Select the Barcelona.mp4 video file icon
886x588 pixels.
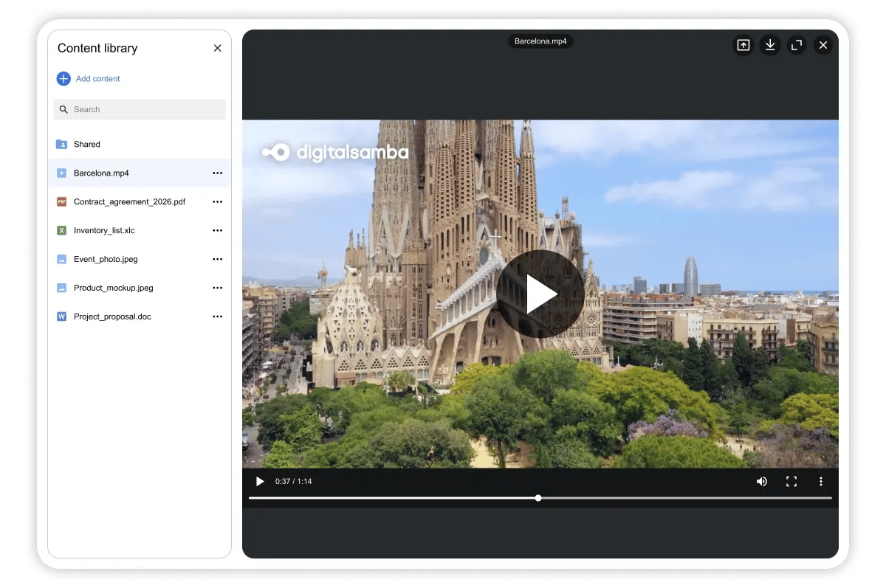(x=63, y=173)
